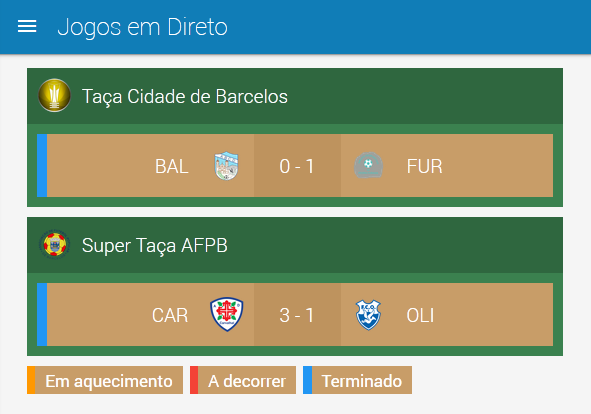591x414 pixels.
Task: Click the Super Taça AFPB competition title
Action: pos(155,245)
